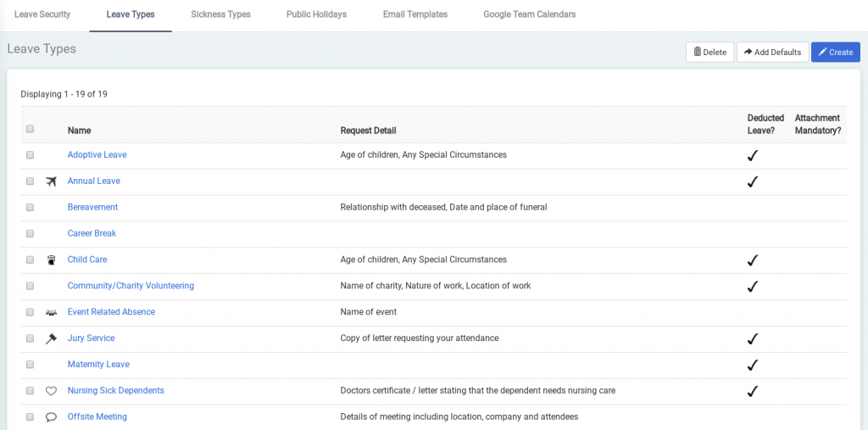
Task: Click the Child Care row icon
Action: (51, 260)
